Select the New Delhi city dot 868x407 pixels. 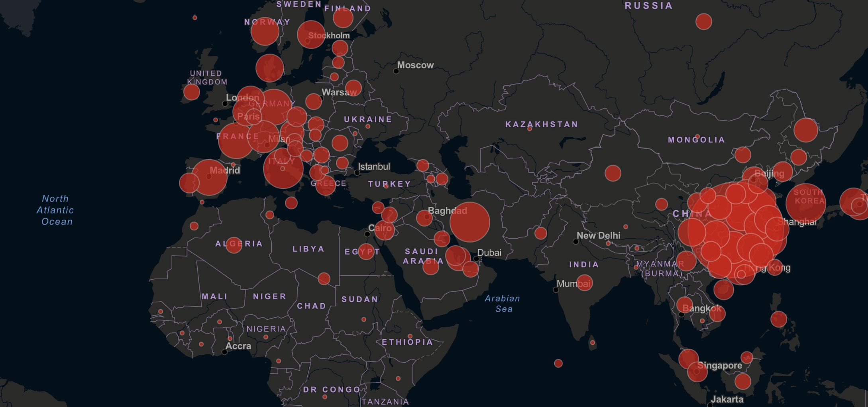[x=575, y=242]
